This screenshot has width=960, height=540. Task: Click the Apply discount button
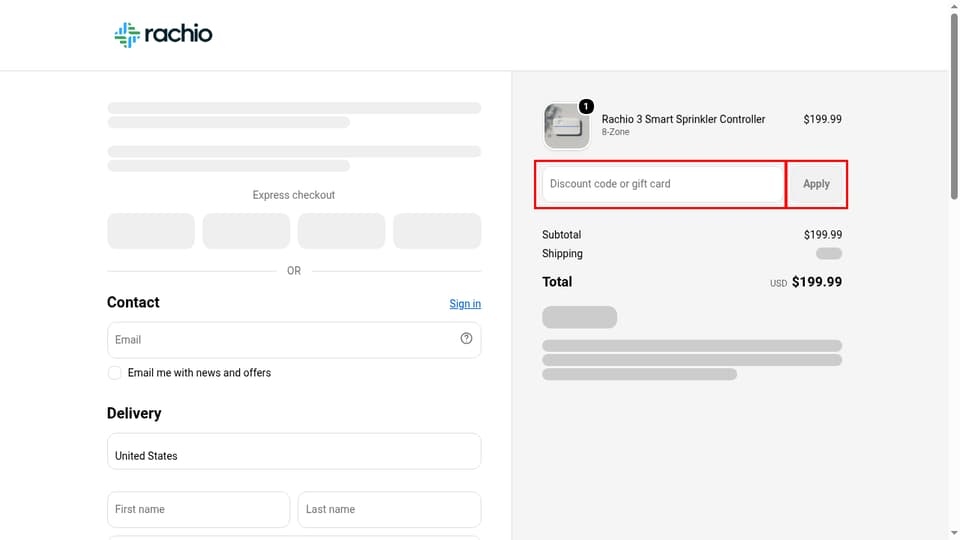click(816, 184)
